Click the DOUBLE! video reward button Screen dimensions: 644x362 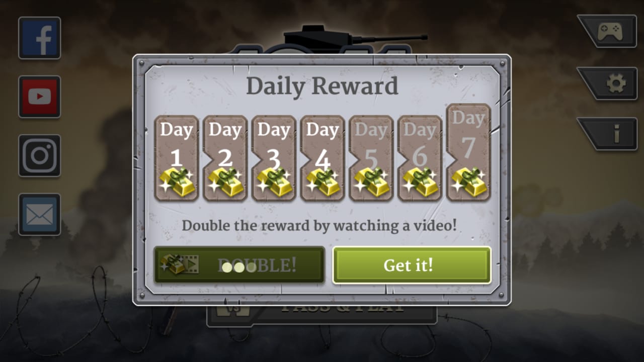pos(239,265)
